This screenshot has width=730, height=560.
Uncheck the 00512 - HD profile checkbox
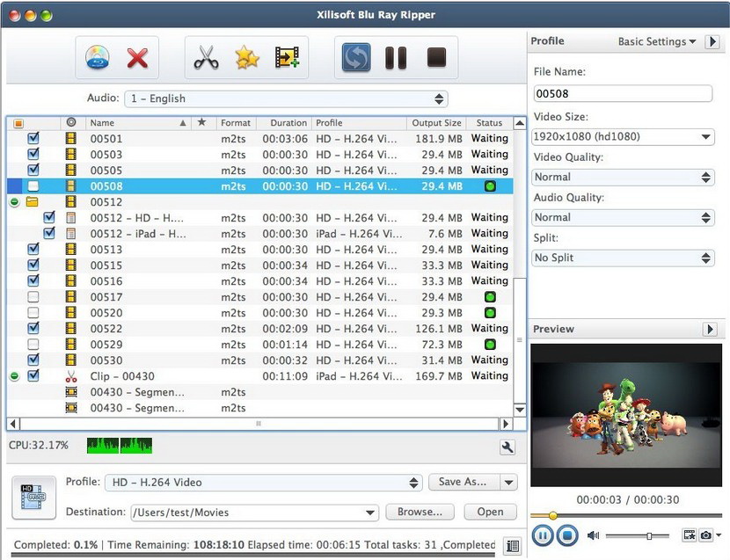click(49, 217)
